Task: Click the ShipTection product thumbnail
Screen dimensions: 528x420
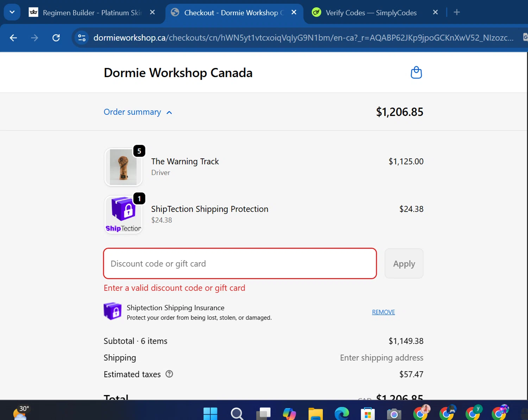Action: [123, 214]
